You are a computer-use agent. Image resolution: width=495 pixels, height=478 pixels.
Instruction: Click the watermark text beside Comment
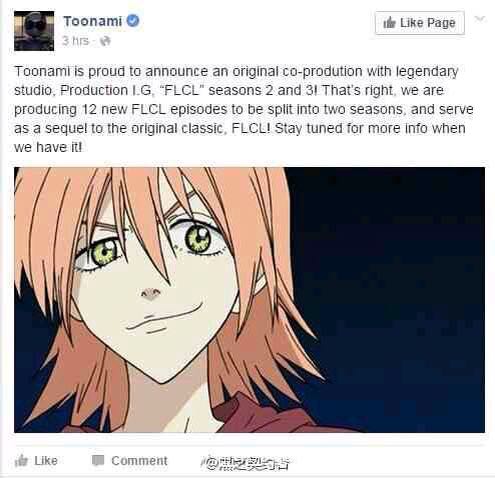pyautogui.click(x=246, y=463)
